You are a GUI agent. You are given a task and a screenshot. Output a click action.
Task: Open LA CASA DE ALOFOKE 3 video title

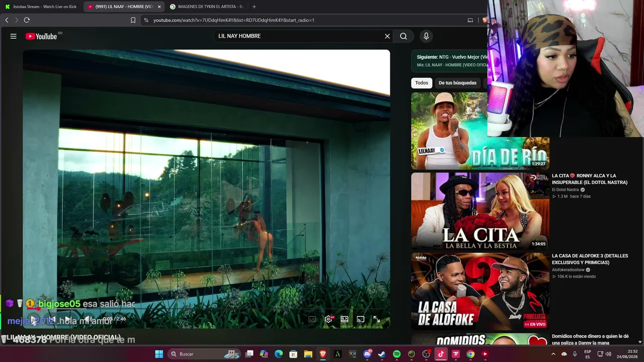pos(590,259)
